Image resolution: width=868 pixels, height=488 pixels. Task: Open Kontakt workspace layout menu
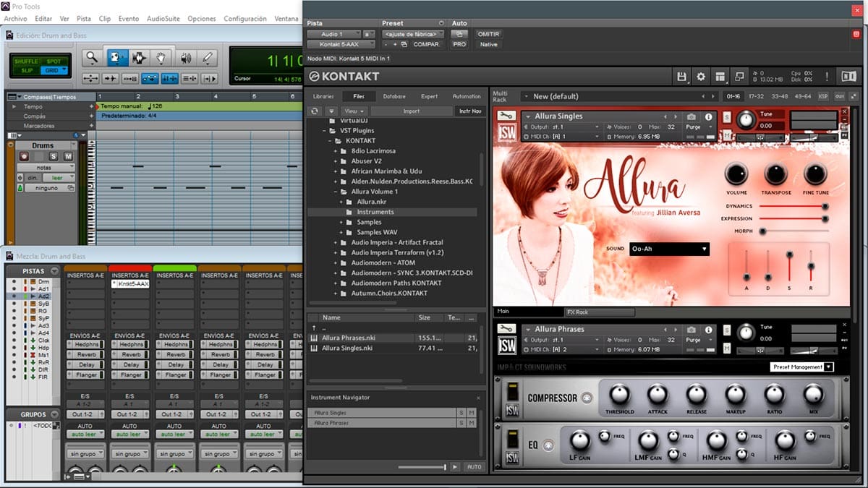coord(720,76)
